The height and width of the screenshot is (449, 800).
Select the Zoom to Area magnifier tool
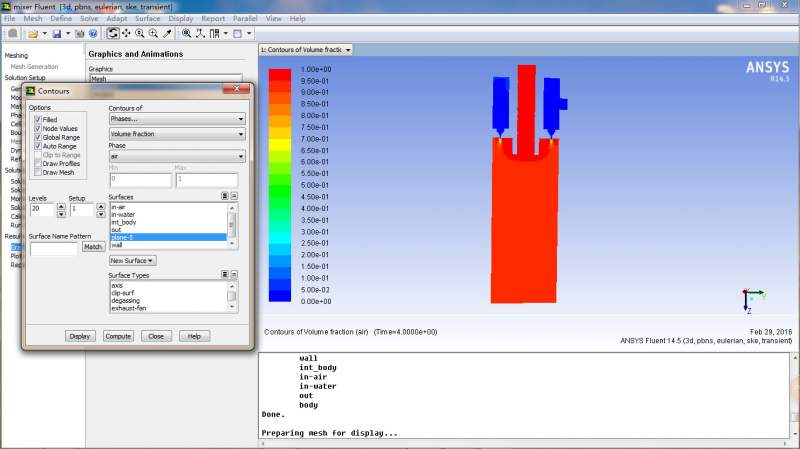(153, 34)
